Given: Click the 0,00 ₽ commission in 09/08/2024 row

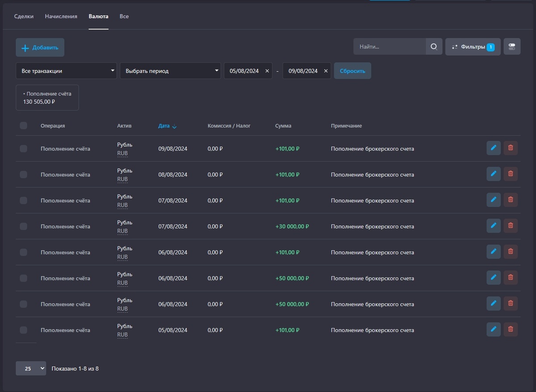Looking at the screenshot, I should 215,149.
